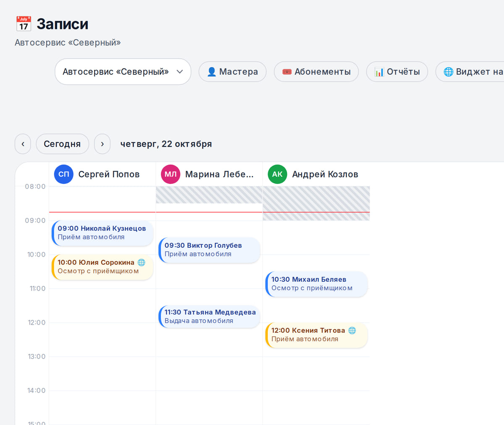Click the date label четверг, 22 октября
Image resolution: width=504 pixels, height=425 pixels.
(x=166, y=144)
